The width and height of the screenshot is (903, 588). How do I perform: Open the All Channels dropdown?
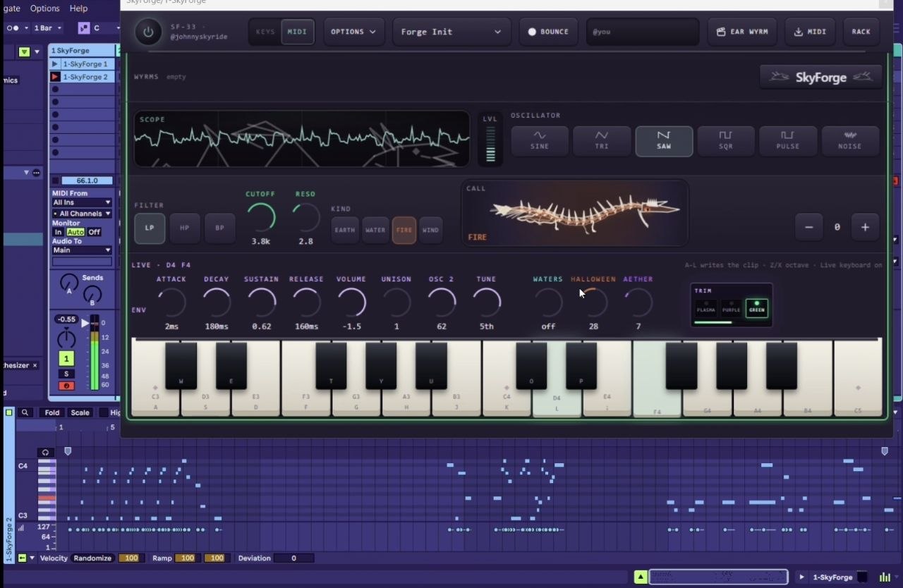coord(82,214)
